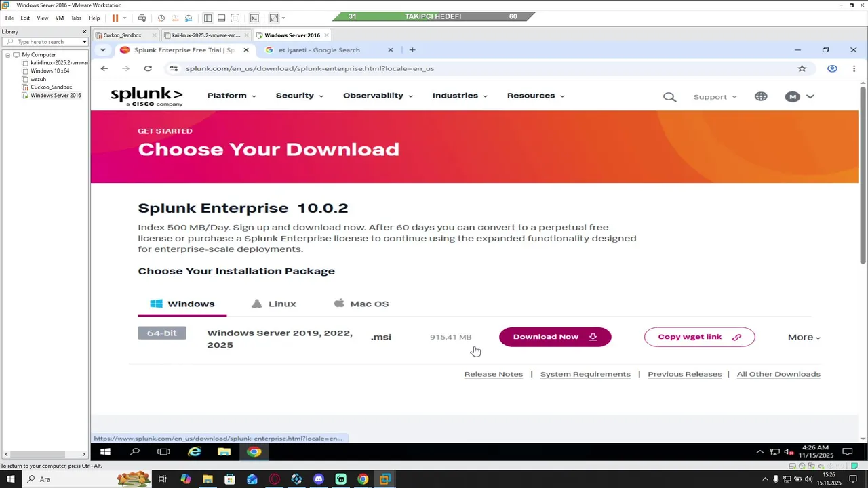The width and height of the screenshot is (868, 488).
Task: Open the VMware Help menu
Action: click(94, 18)
